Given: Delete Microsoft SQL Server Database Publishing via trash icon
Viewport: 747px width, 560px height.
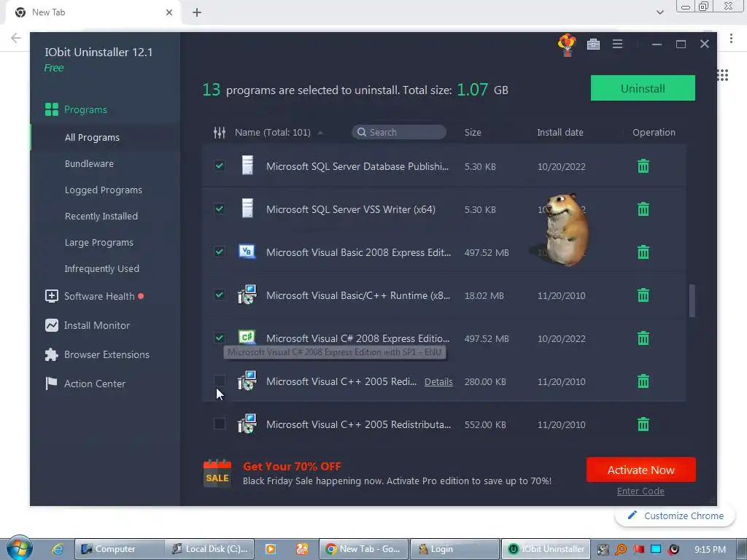Looking at the screenshot, I should [643, 166].
